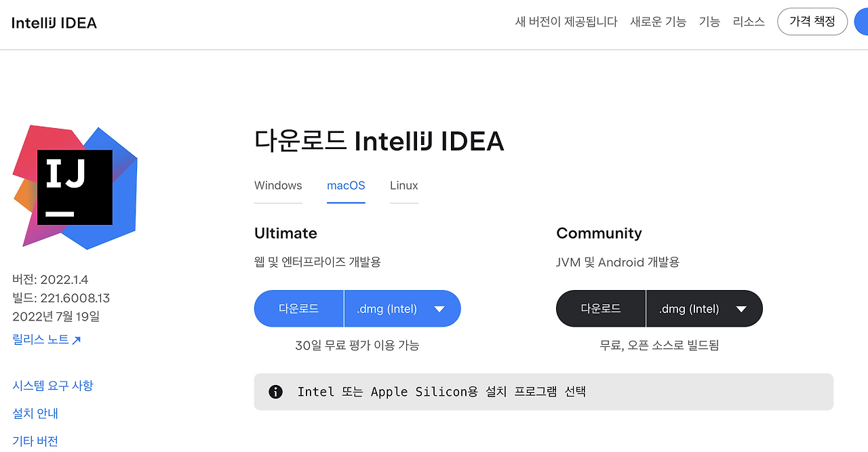Image resolution: width=868 pixels, height=452 pixels.
Task: Click 새로운 기능 in the navigation bar
Action: pos(657,21)
